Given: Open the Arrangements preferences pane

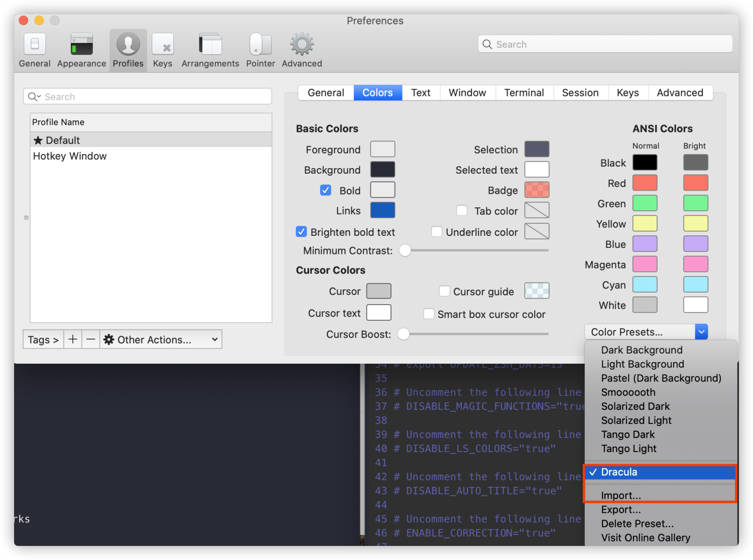Looking at the screenshot, I should [x=210, y=49].
